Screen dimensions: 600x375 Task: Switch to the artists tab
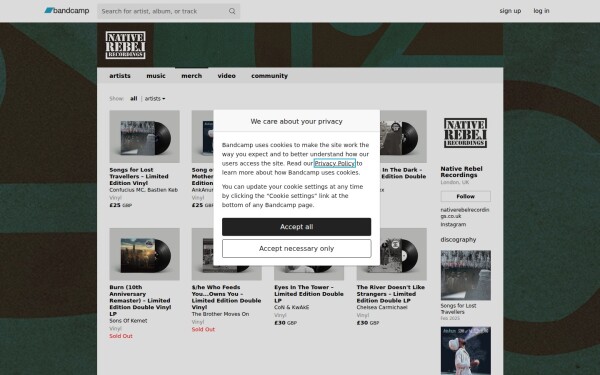[120, 76]
